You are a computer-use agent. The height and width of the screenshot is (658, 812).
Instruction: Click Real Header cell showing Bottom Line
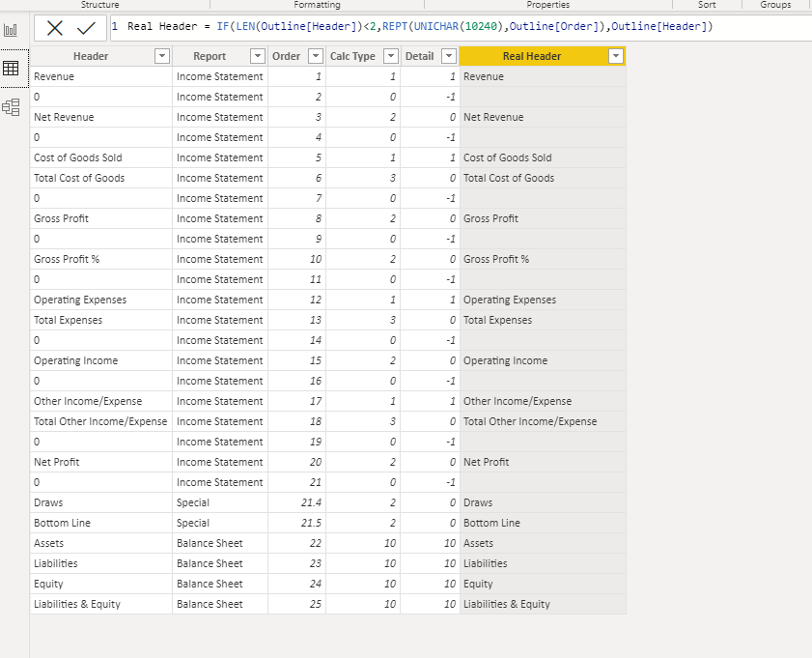(543, 523)
